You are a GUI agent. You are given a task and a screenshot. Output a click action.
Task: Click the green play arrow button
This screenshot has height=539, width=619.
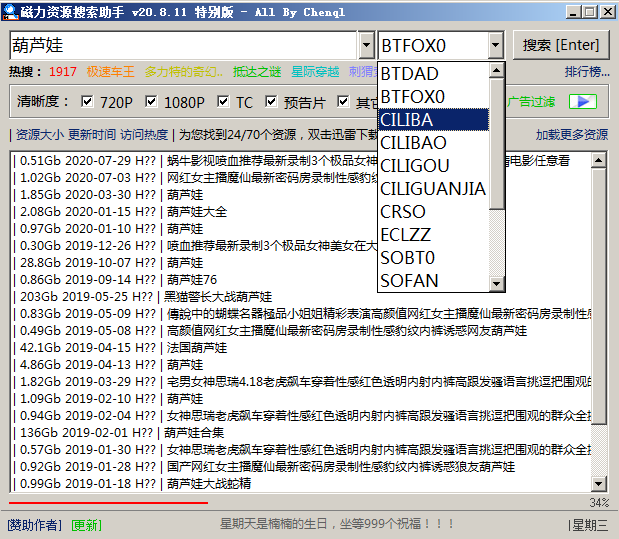(582, 102)
